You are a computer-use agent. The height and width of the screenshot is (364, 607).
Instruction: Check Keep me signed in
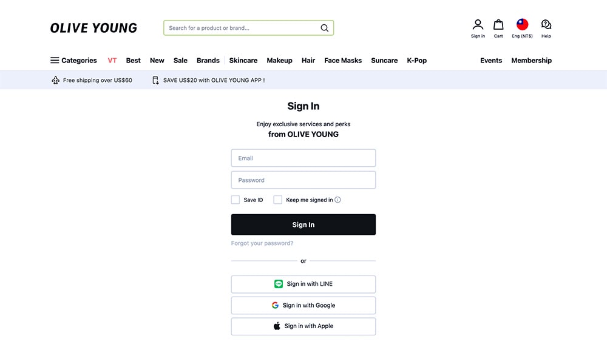(x=277, y=200)
